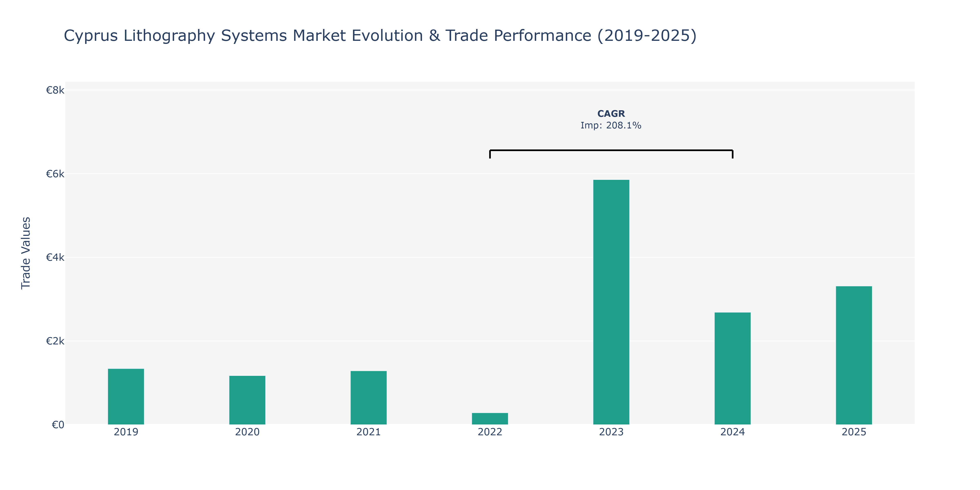This screenshot has width=980, height=490.
Task: Select the tallest bar for 2023
Action: point(611,302)
